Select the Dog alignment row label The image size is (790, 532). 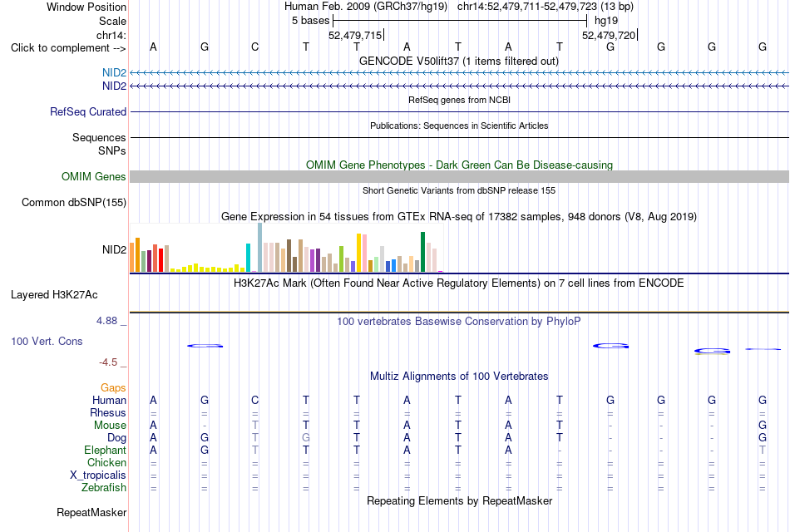[x=116, y=438]
